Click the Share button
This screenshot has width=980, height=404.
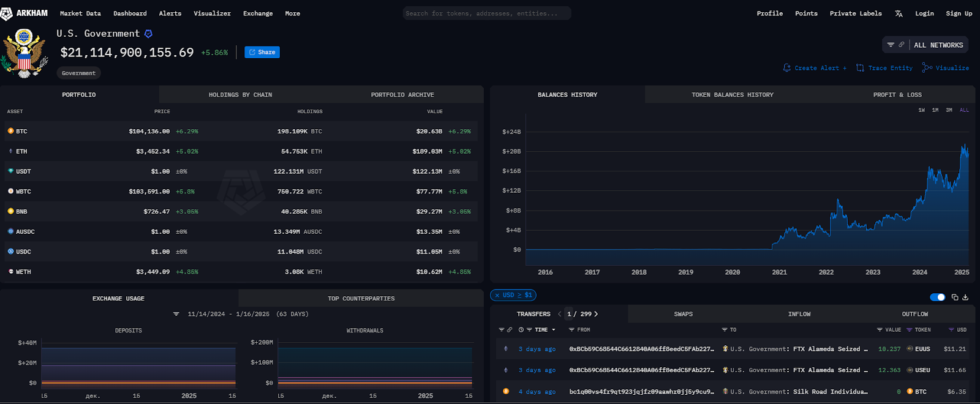pyautogui.click(x=262, y=53)
